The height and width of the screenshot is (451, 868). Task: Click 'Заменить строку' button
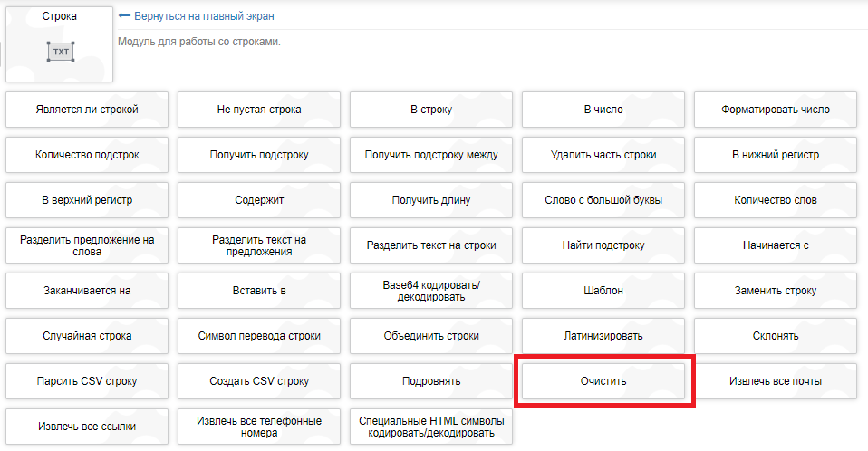pyautogui.click(x=776, y=291)
